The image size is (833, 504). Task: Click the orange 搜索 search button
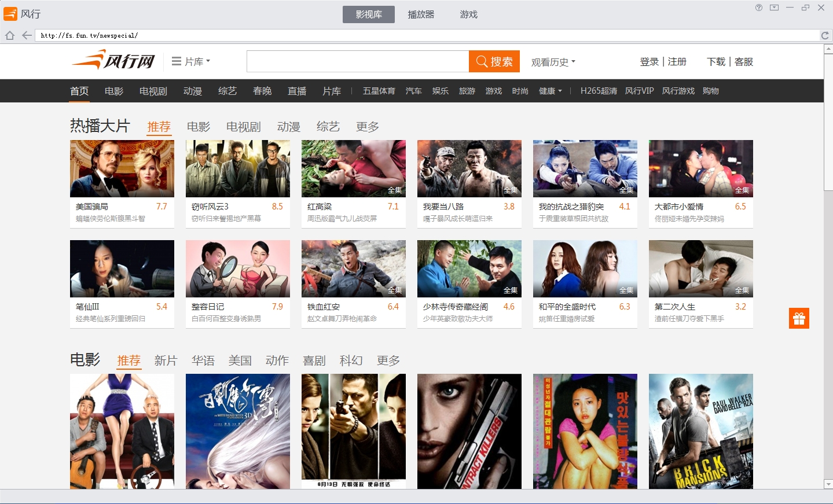tap(494, 61)
